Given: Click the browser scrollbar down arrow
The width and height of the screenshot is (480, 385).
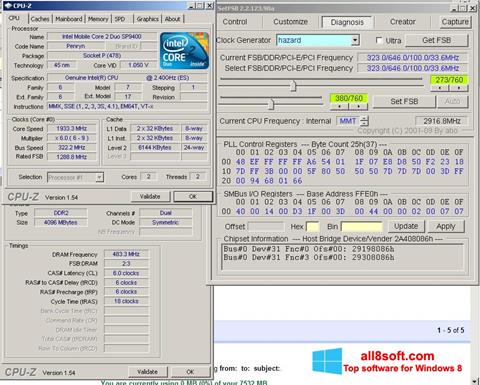Looking at the screenshot, I should pyautogui.click(x=475, y=381).
